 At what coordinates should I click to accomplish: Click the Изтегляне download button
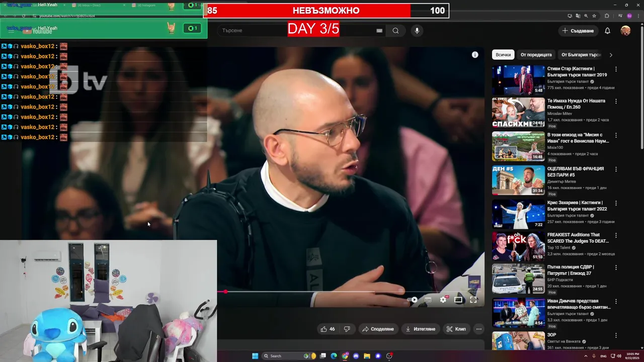pyautogui.click(x=420, y=329)
